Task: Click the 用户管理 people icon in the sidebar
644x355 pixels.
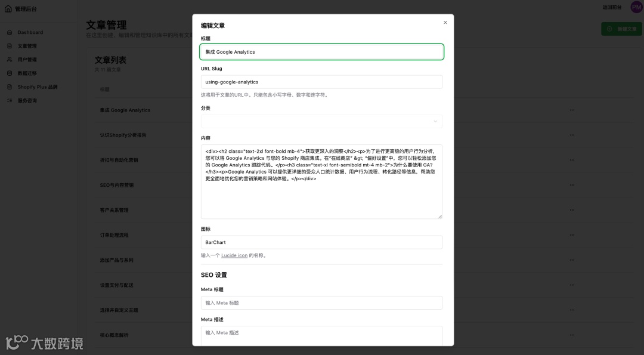Action: 10,60
